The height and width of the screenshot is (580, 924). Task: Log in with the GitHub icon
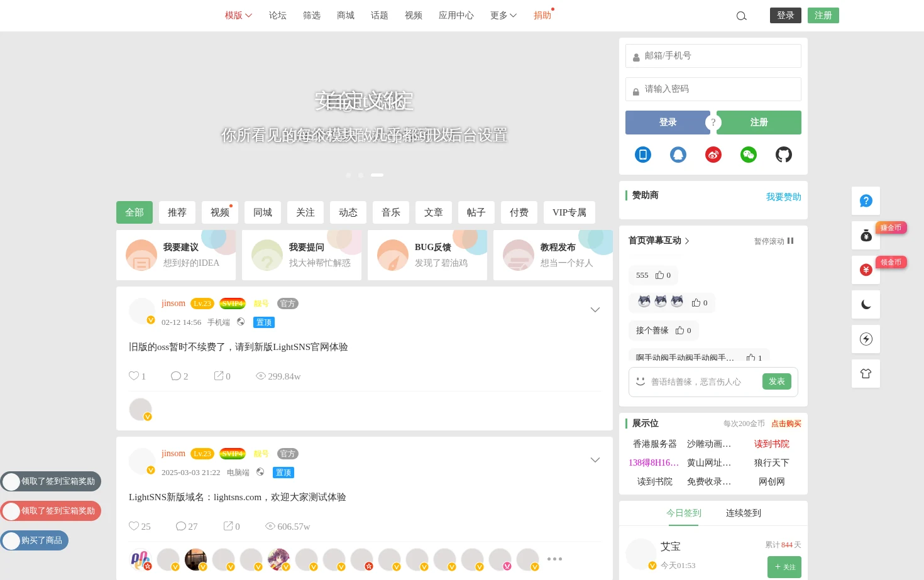tap(784, 155)
